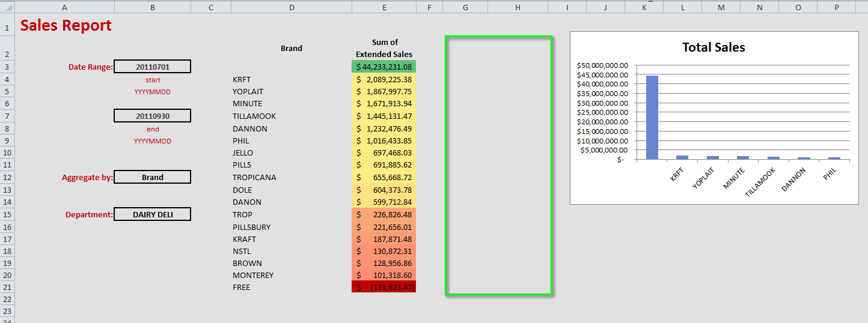The image size is (868, 323).
Task: Click the Department cell DAIRY DELI
Action: click(153, 214)
